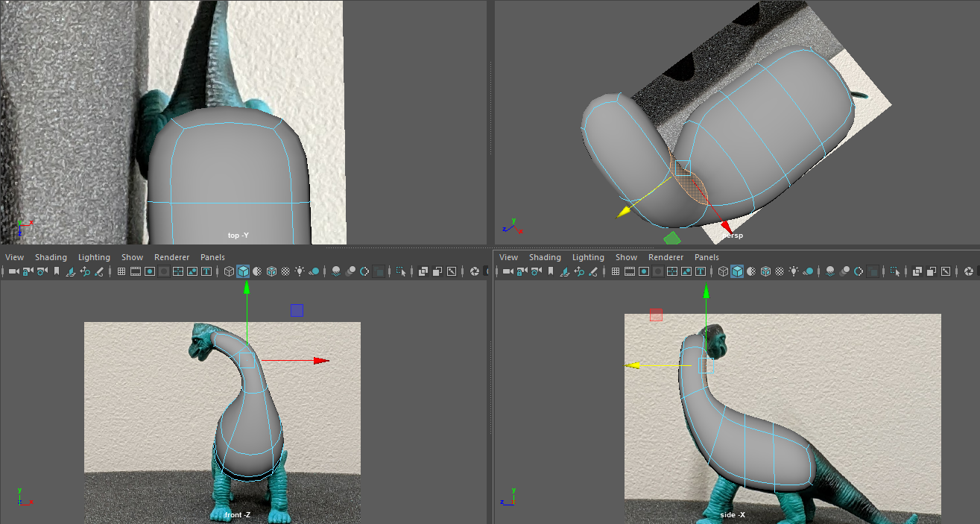The image size is (980, 524).
Task: Toggle grid display in front view toolbar
Action: pos(121,271)
